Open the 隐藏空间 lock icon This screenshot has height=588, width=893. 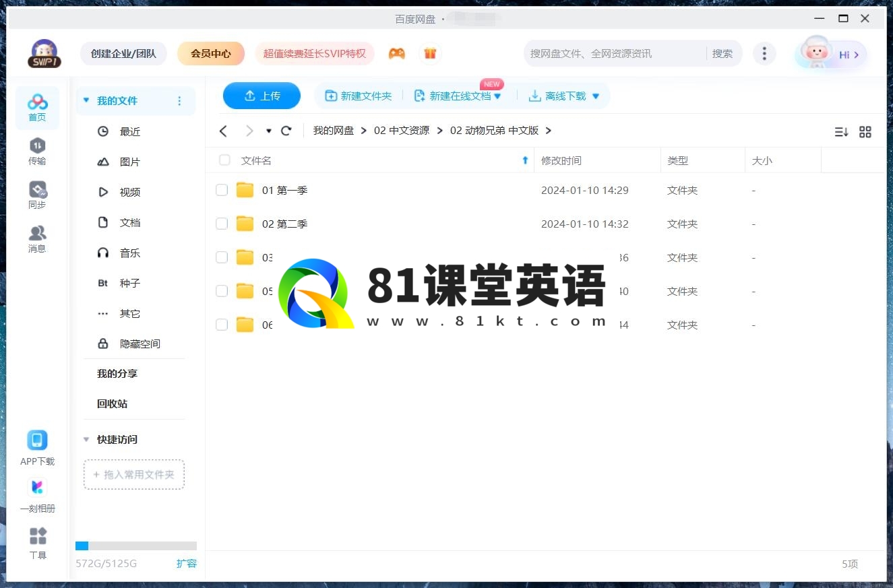pyautogui.click(x=103, y=344)
